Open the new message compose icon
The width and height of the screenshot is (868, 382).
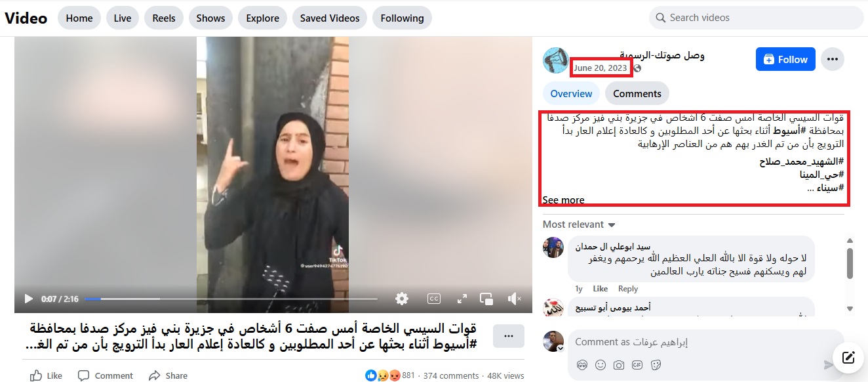point(848,358)
